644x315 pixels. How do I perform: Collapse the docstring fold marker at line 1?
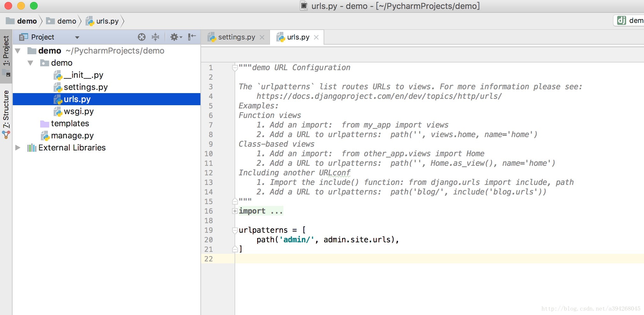tap(235, 68)
